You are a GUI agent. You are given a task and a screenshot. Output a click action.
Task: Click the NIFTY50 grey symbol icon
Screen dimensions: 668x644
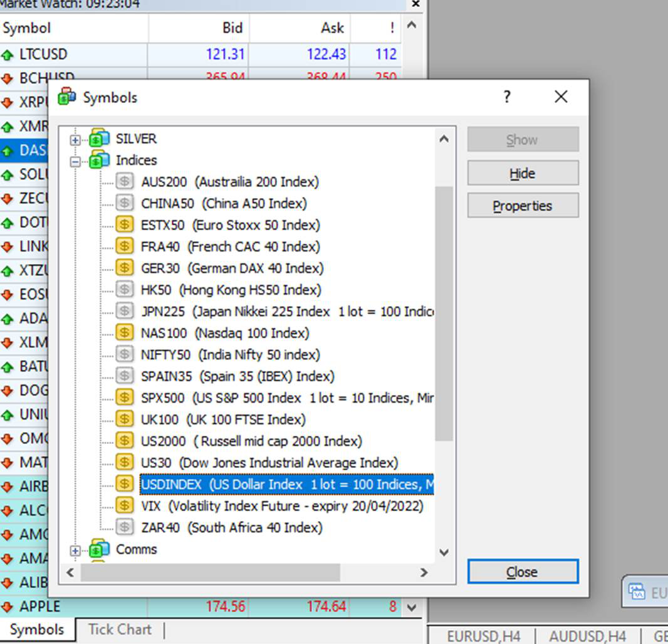[x=125, y=354]
